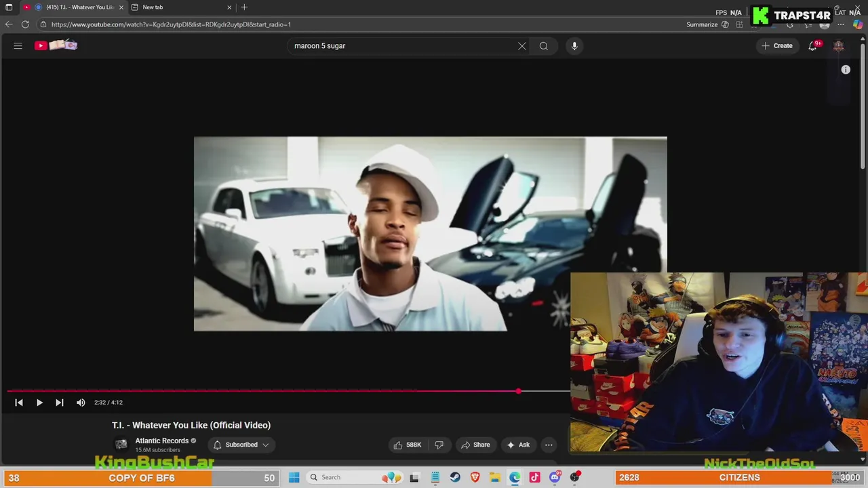Click the Create button
The image size is (868, 488).
click(x=777, y=45)
